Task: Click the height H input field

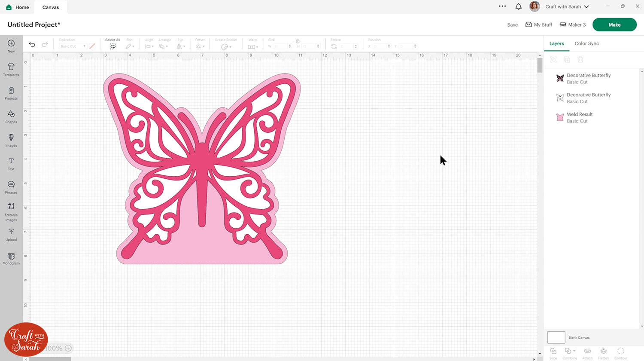Action: (x=311, y=46)
